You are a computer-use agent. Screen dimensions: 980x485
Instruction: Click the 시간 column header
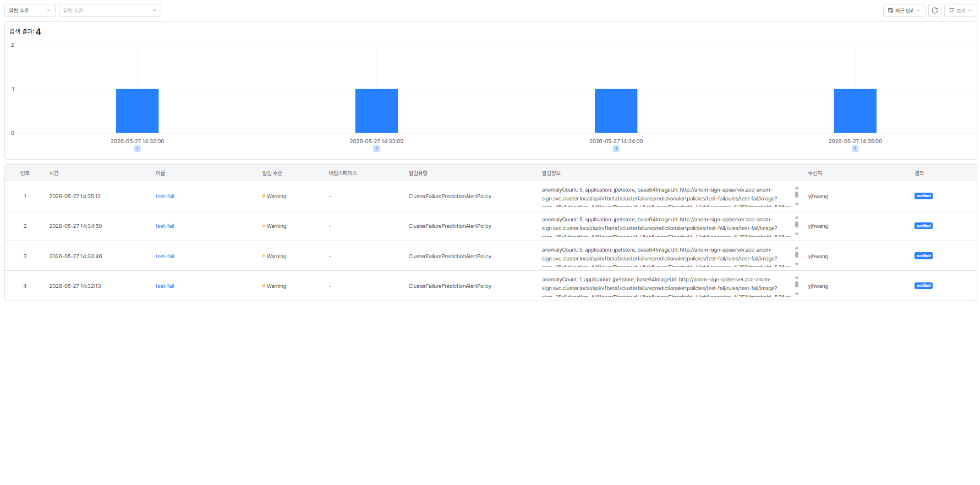[54, 173]
